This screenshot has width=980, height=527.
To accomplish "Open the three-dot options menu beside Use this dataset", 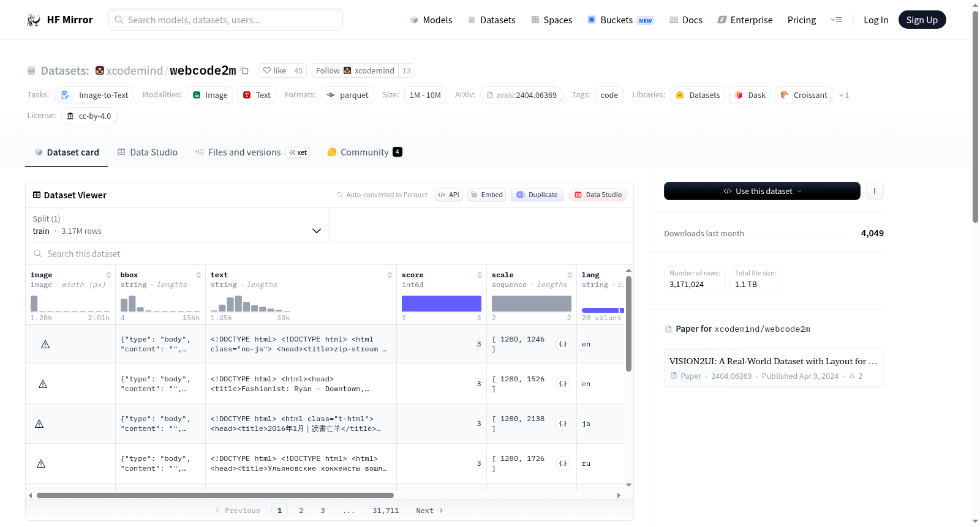I will click(x=875, y=191).
